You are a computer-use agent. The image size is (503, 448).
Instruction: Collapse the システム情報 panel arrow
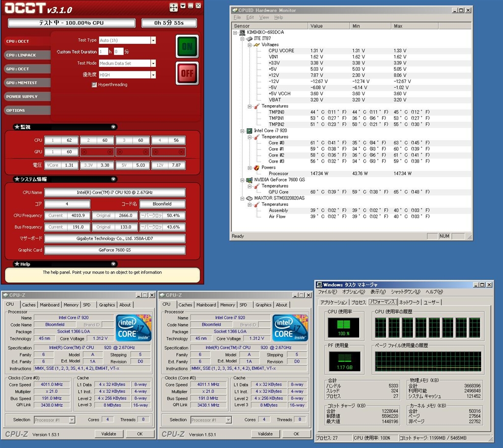click(x=113, y=179)
